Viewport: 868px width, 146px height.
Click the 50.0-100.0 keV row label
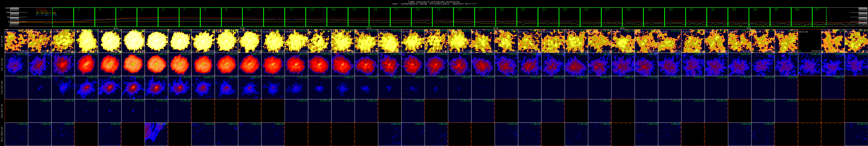pyautogui.click(x=2, y=134)
